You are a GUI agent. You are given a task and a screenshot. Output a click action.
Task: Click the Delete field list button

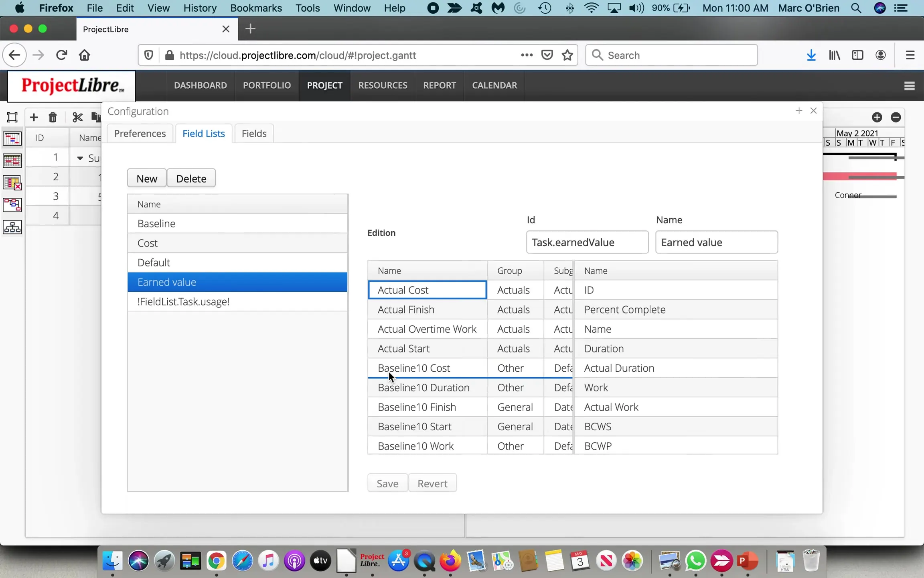[191, 178]
